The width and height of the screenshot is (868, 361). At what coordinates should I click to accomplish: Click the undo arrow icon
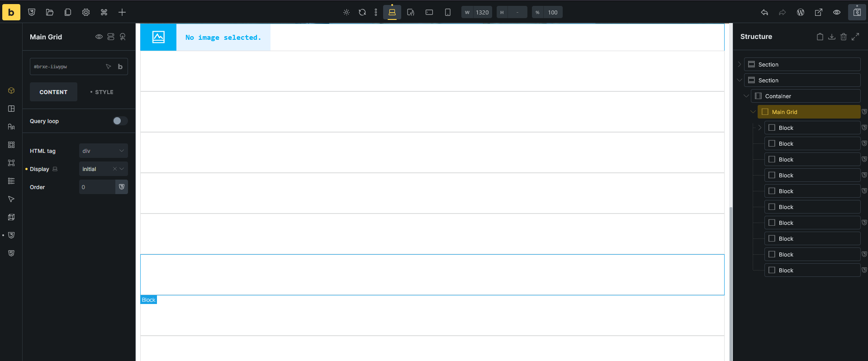pos(764,12)
